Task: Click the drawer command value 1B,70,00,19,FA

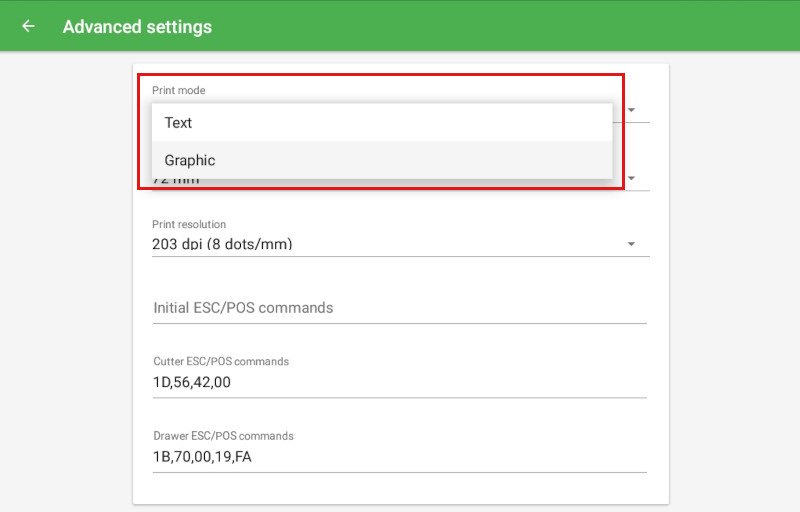Action: tap(201, 457)
